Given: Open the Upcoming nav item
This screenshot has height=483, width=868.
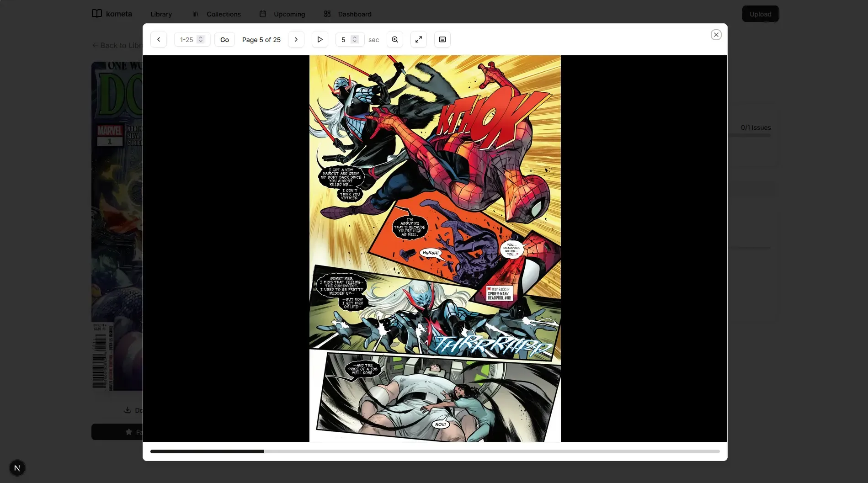Looking at the screenshot, I should coord(282,14).
